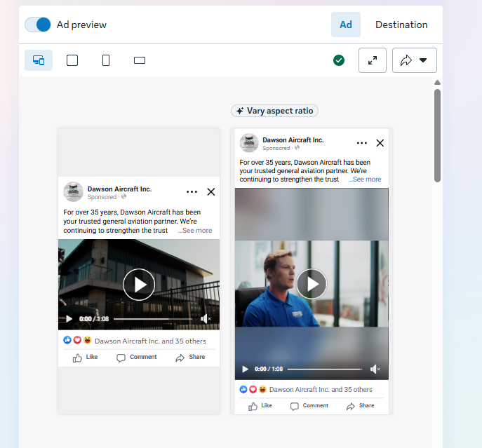Click Like on the left ad preview

[85, 358]
